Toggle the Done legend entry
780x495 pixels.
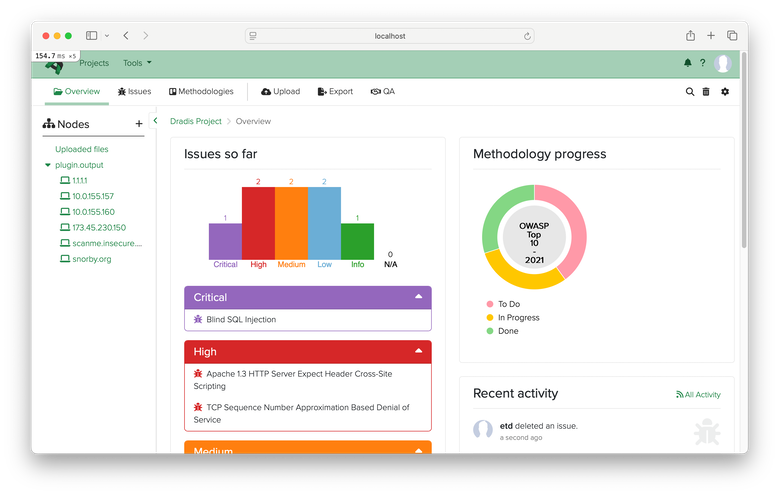pos(502,331)
